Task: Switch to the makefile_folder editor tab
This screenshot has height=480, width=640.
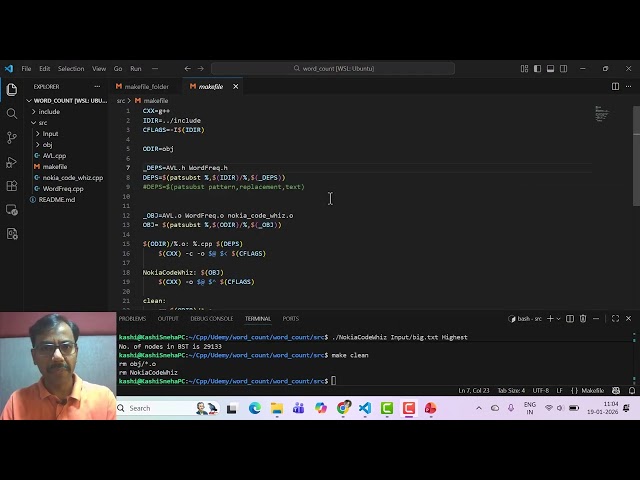Action: [x=146, y=87]
